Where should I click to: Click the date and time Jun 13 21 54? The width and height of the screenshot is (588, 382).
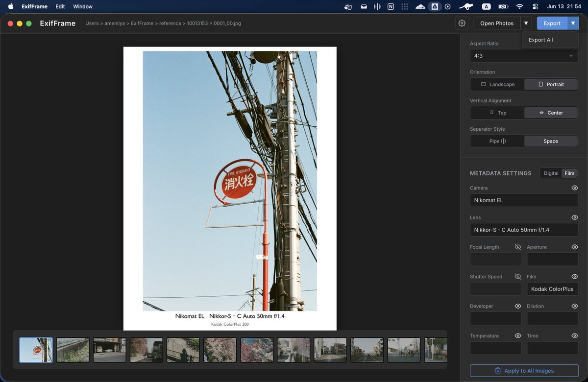point(564,6)
